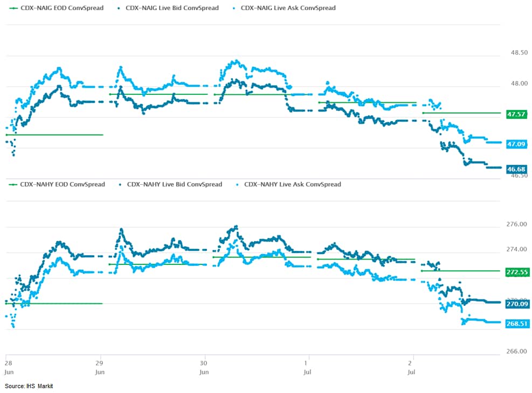The image size is (532, 393).
Task: Select the dark blue 46.68 value tag
Action: tap(516, 170)
